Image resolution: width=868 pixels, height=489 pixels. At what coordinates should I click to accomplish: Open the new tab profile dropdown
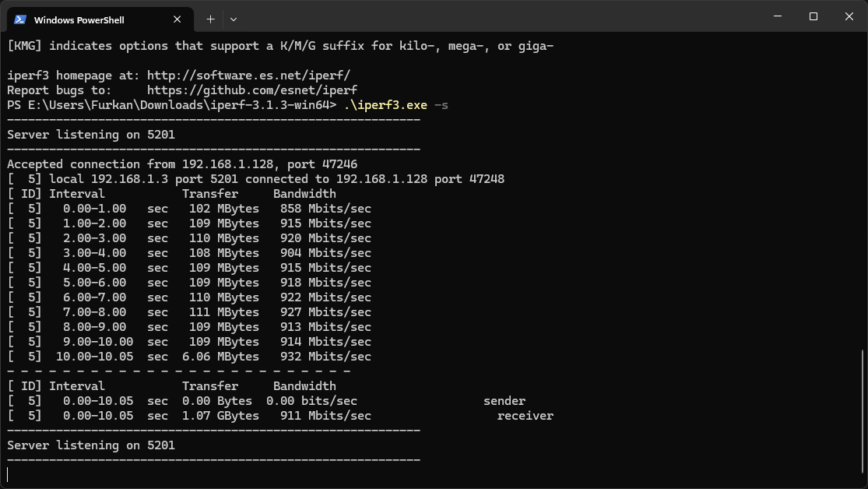click(x=234, y=19)
